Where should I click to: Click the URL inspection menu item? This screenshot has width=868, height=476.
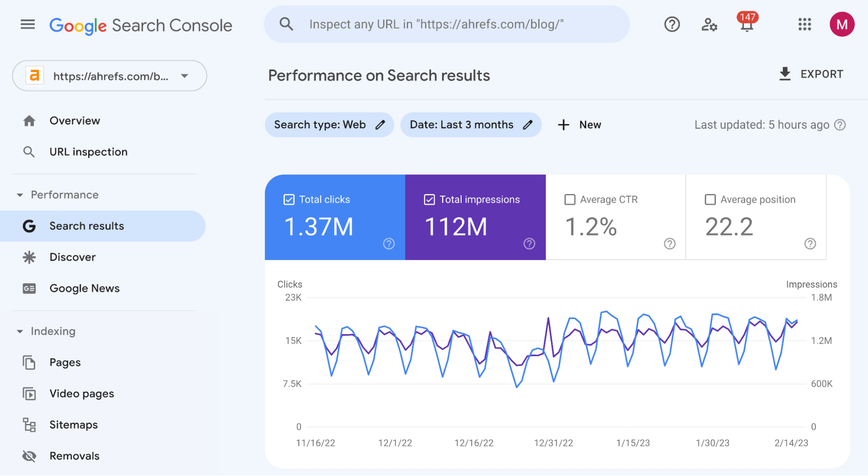(88, 152)
